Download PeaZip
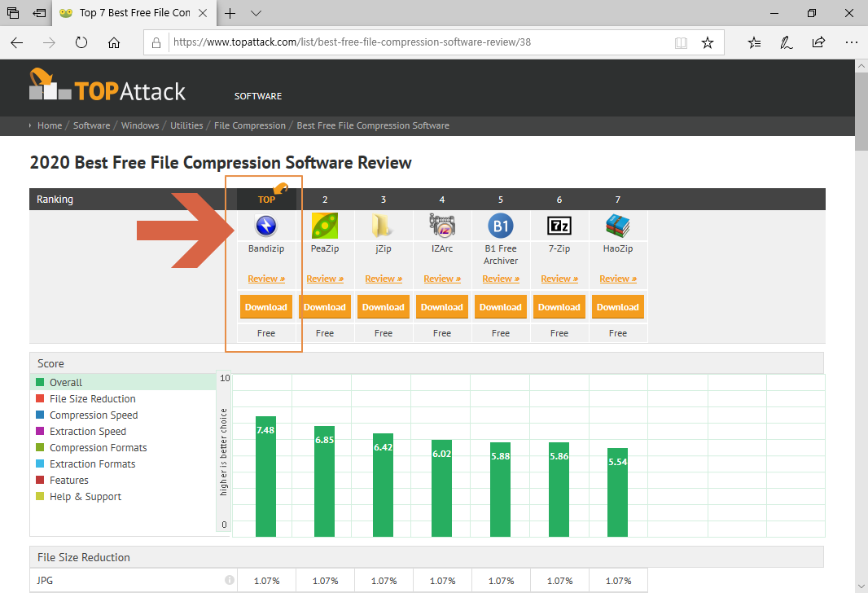 click(x=325, y=307)
